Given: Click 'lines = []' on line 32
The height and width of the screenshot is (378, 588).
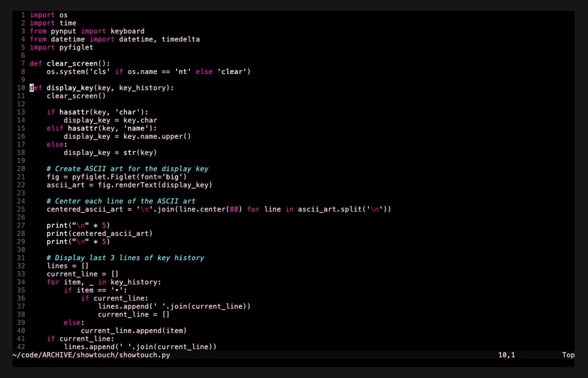Looking at the screenshot, I should [x=68, y=266].
